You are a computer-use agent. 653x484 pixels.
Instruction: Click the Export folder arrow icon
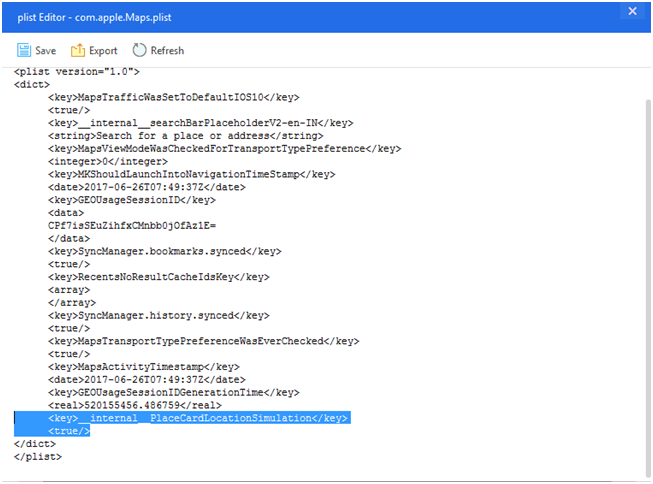(x=77, y=50)
